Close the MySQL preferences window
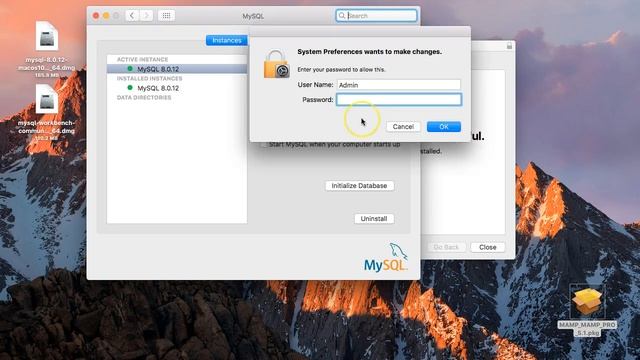640x360 pixels. 96,16
